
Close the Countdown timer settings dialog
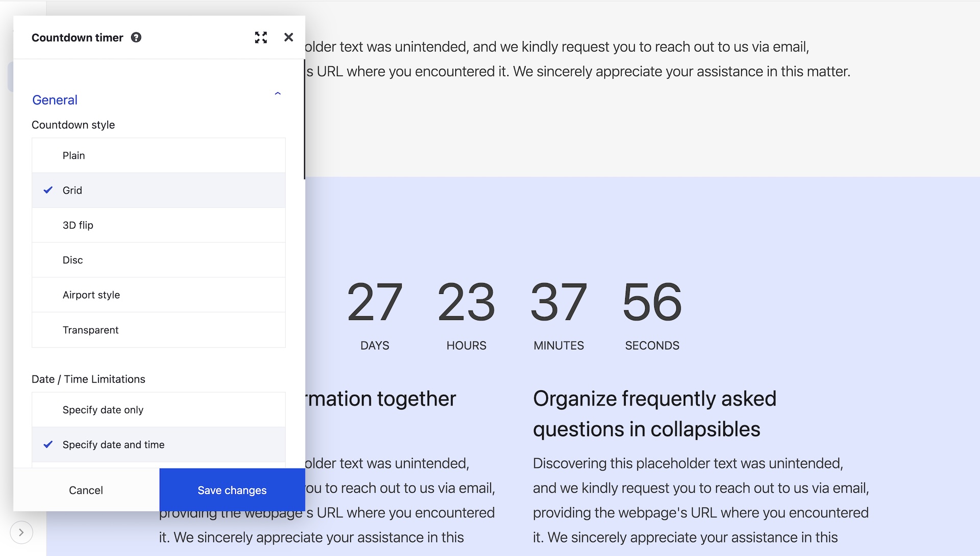coord(289,37)
